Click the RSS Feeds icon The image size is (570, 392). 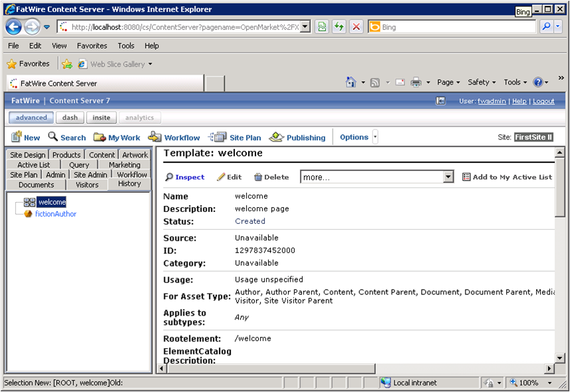[x=374, y=83]
